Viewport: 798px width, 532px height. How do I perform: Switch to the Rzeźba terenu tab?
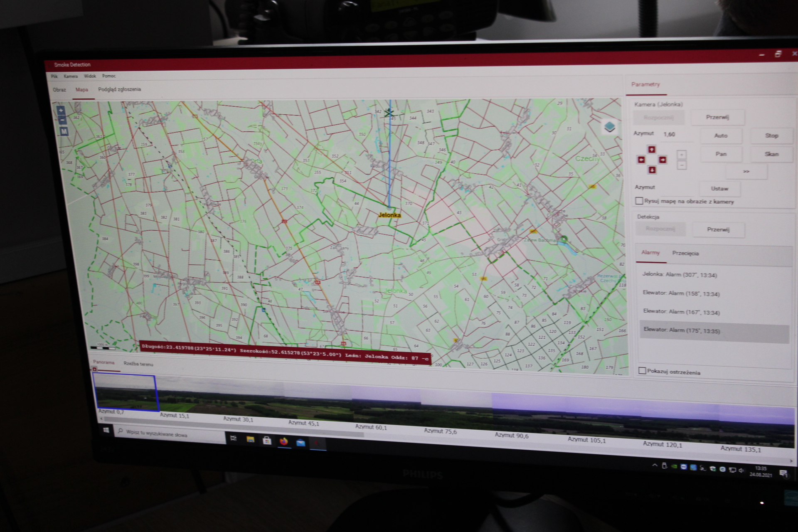(x=138, y=364)
